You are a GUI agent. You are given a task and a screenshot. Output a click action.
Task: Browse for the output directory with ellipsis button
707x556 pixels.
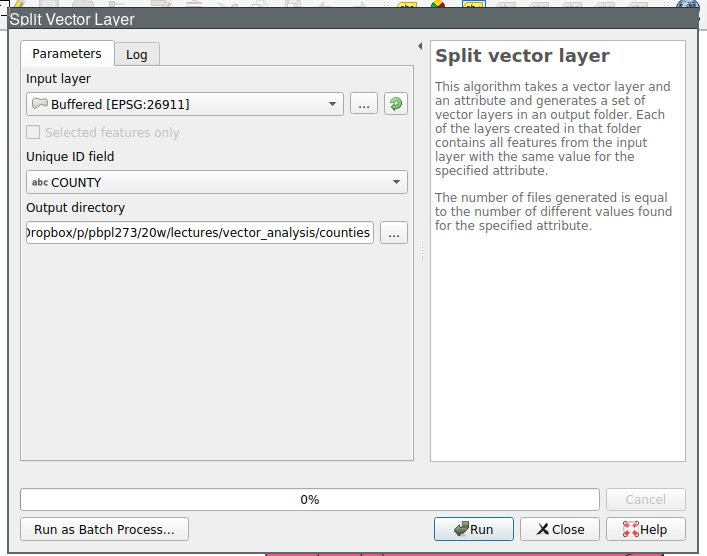click(394, 233)
